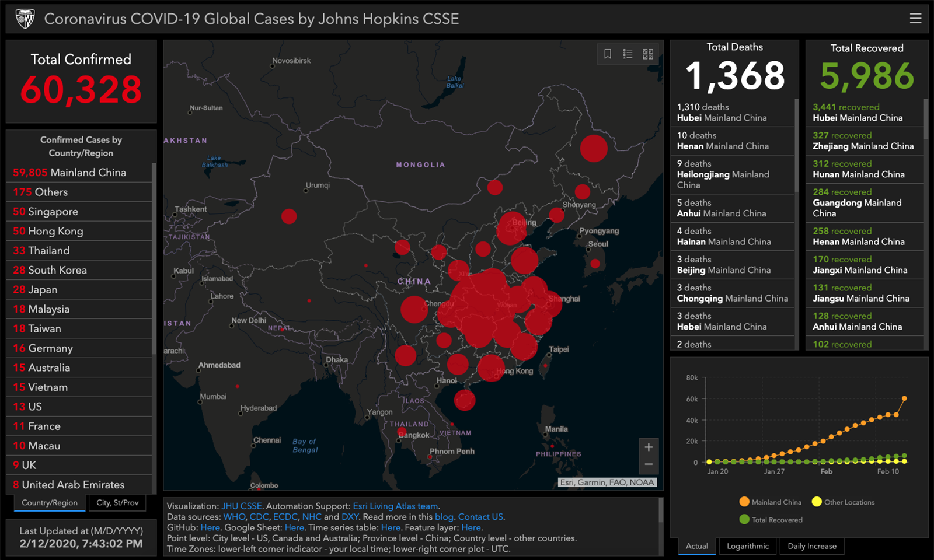Screen dimensions: 934x560
Task: Open the CDC data source link
Action: point(259,517)
